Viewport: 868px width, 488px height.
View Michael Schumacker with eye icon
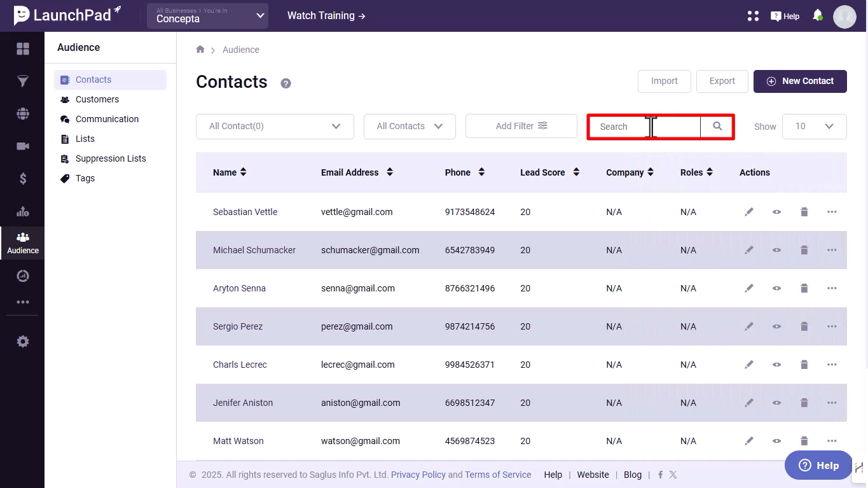point(776,250)
